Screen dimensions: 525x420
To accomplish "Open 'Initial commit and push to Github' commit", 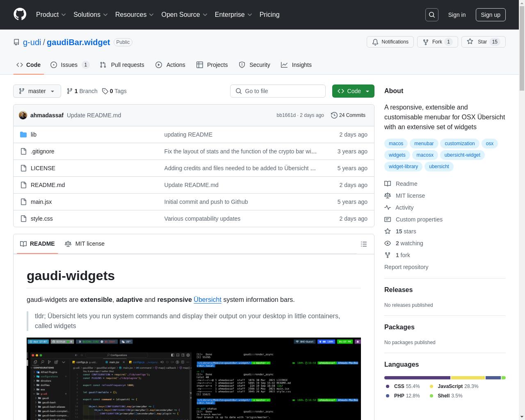I will pyautogui.click(x=206, y=202).
